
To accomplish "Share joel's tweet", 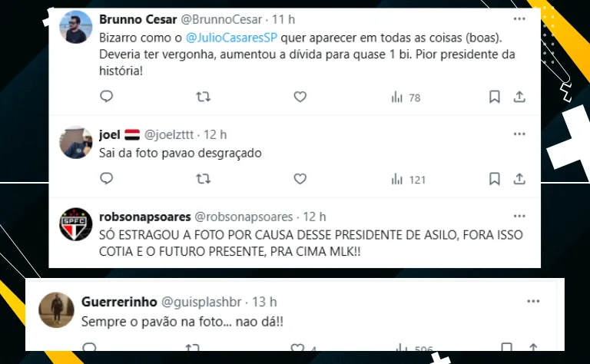I will pyautogui.click(x=519, y=179).
